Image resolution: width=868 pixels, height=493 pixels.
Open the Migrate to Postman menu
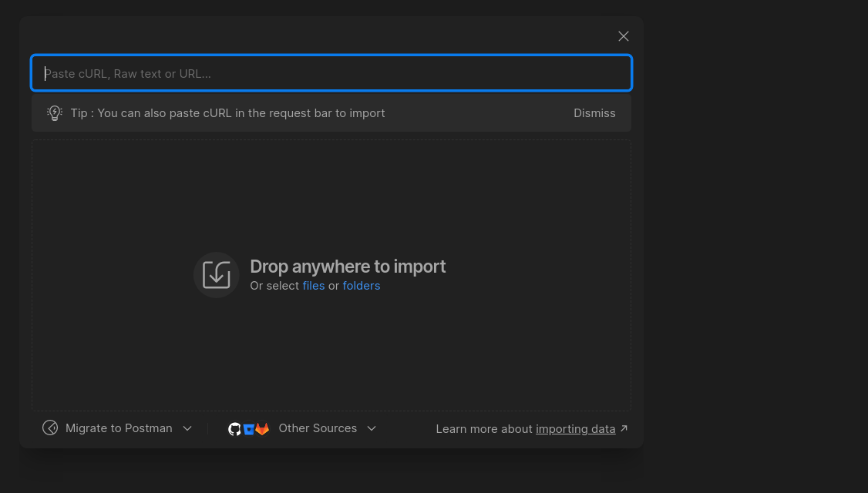tap(119, 428)
